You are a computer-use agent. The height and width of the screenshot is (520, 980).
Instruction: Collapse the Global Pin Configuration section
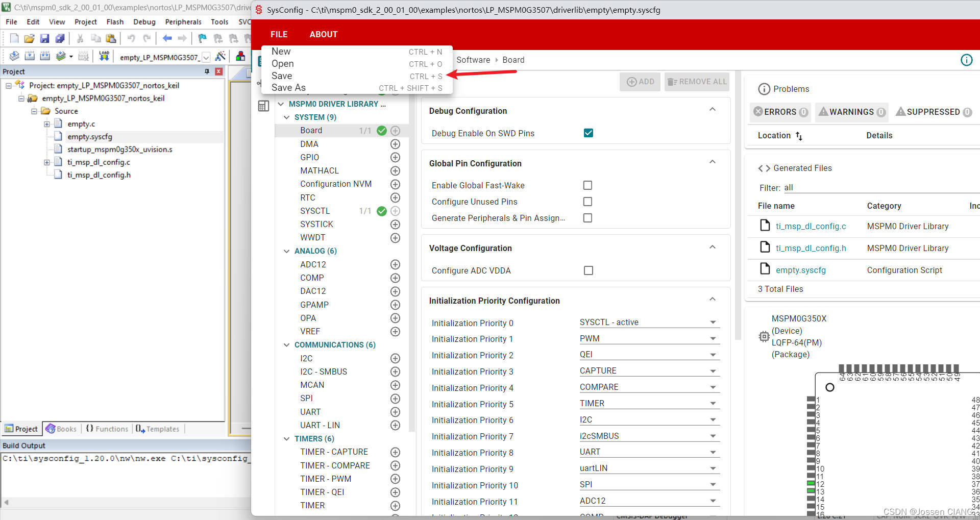(x=713, y=162)
